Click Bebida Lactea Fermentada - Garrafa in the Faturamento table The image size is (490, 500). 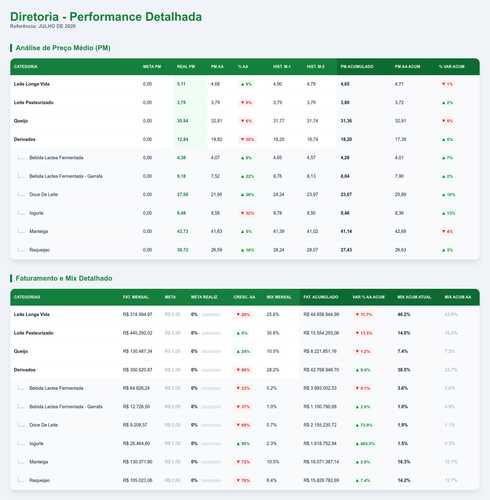[66, 407]
